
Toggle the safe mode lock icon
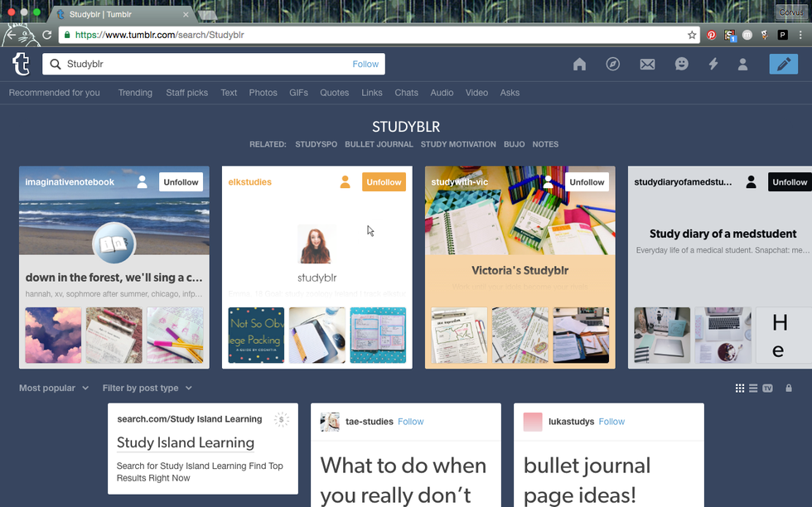(788, 388)
